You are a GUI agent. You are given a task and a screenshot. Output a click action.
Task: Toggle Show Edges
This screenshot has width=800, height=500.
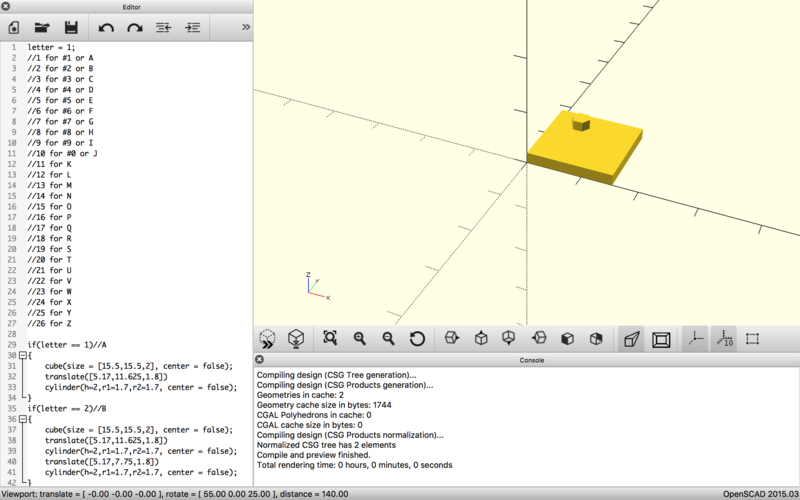tap(753, 339)
